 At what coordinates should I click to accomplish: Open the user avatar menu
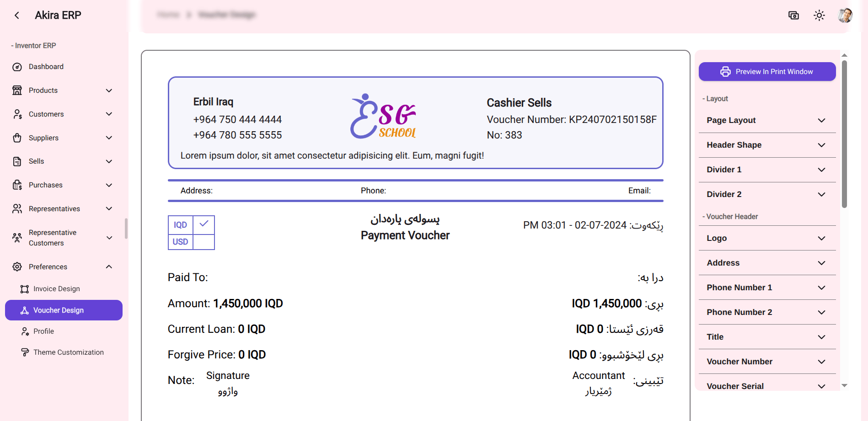click(x=845, y=16)
